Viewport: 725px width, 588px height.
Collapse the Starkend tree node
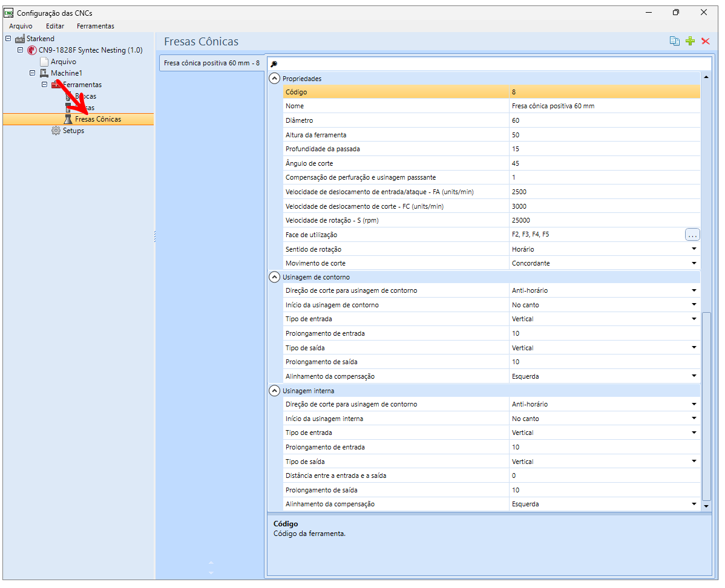[8, 38]
